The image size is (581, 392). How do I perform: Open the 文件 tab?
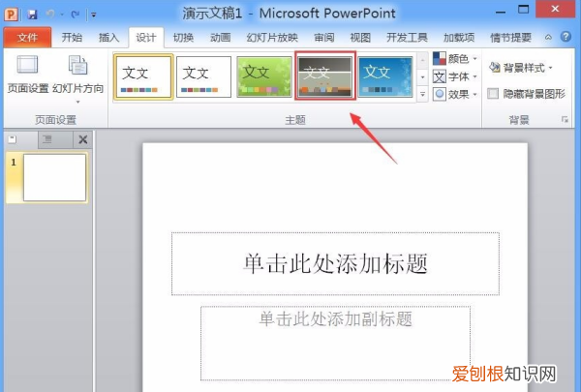click(27, 38)
